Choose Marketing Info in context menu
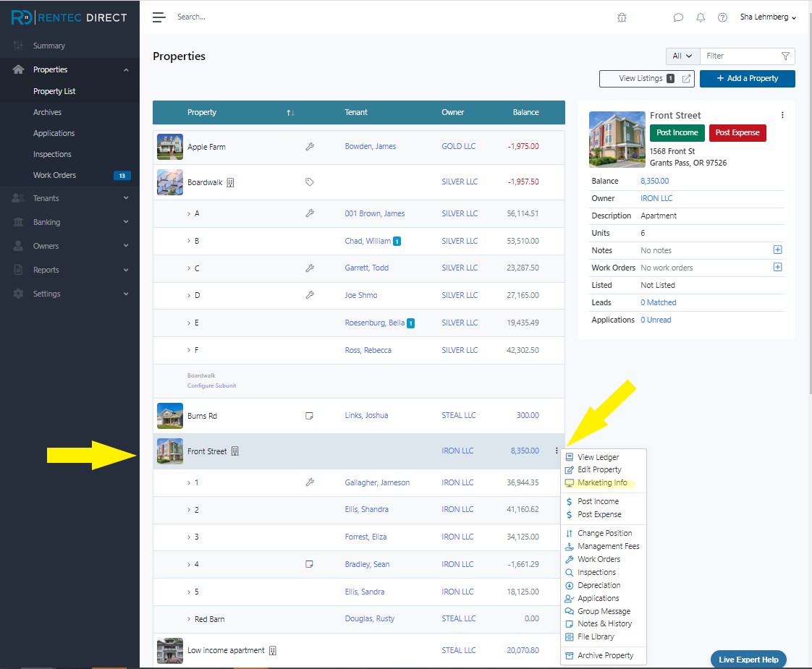The image size is (812, 669). point(602,482)
